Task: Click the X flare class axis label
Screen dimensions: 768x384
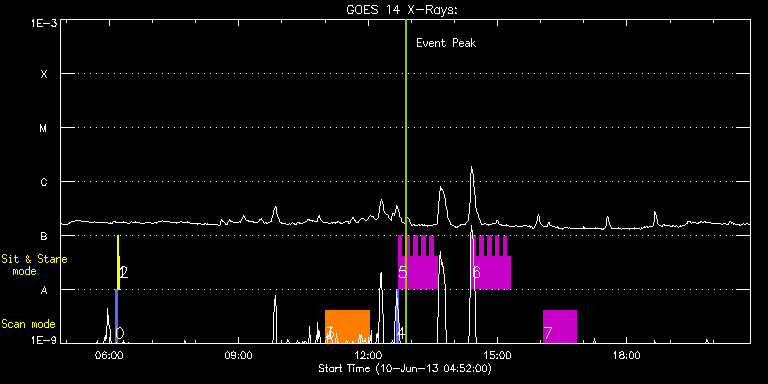Action: coord(44,74)
